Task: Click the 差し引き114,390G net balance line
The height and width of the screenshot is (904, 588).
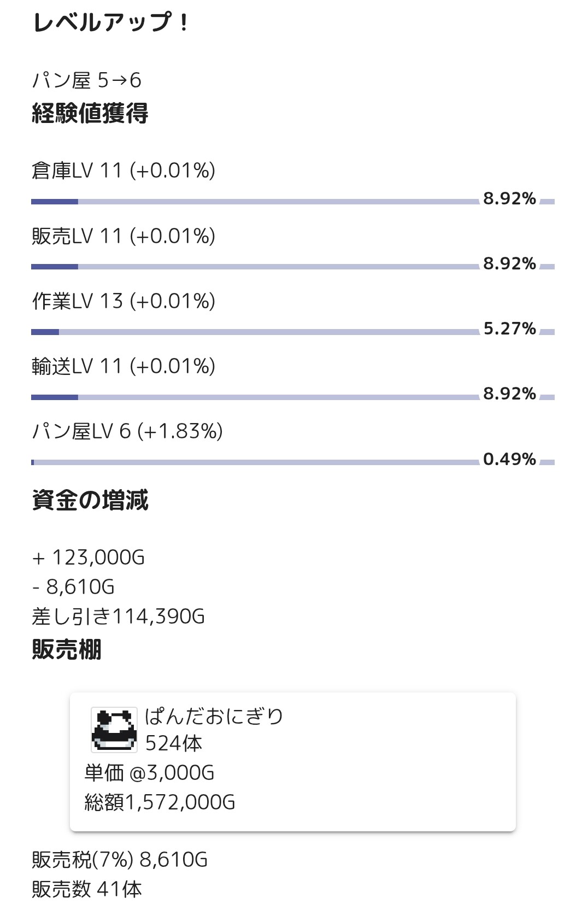Action: pos(119,617)
